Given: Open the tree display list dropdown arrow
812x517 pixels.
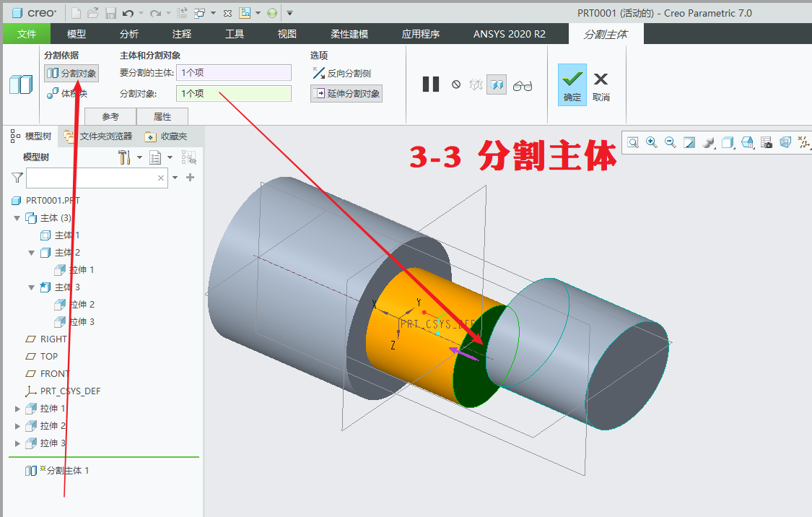Looking at the screenshot, I should [x=170, y=157].
